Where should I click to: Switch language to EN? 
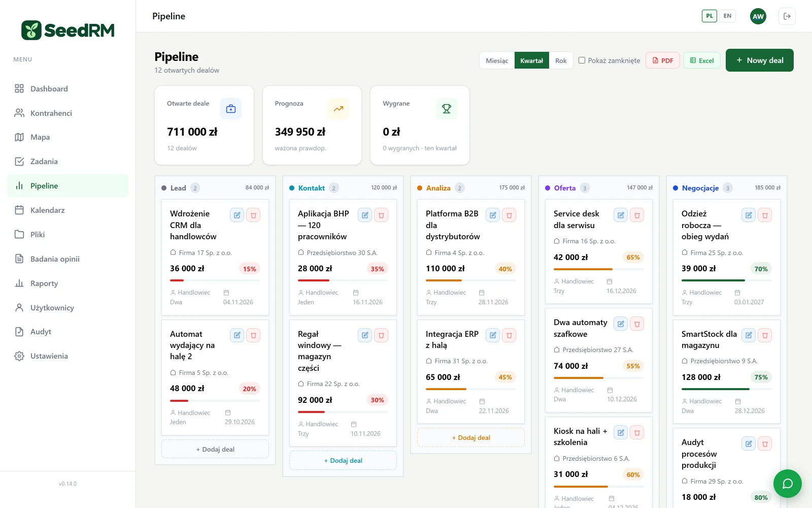pyautogui.click(x=727, y=16)
